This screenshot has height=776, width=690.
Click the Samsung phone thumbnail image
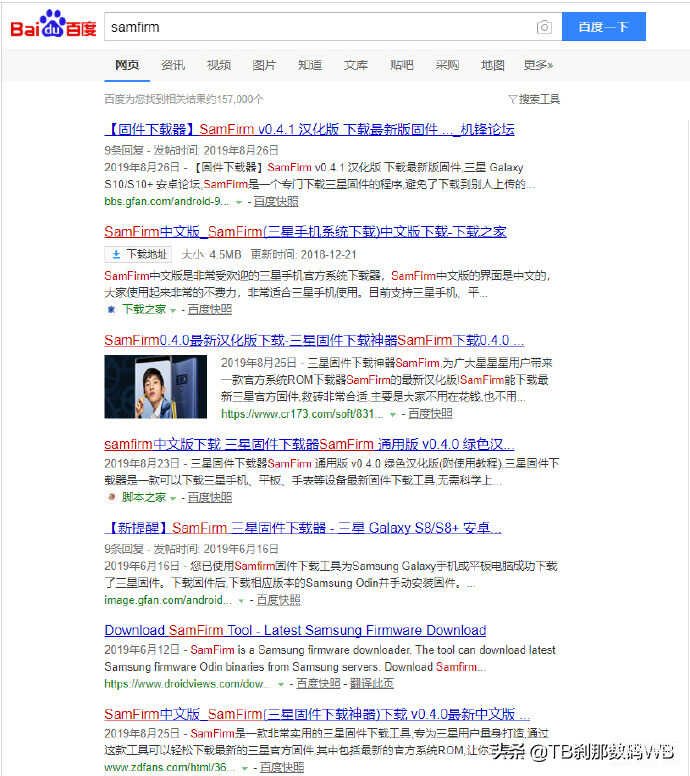click(155, 387)
